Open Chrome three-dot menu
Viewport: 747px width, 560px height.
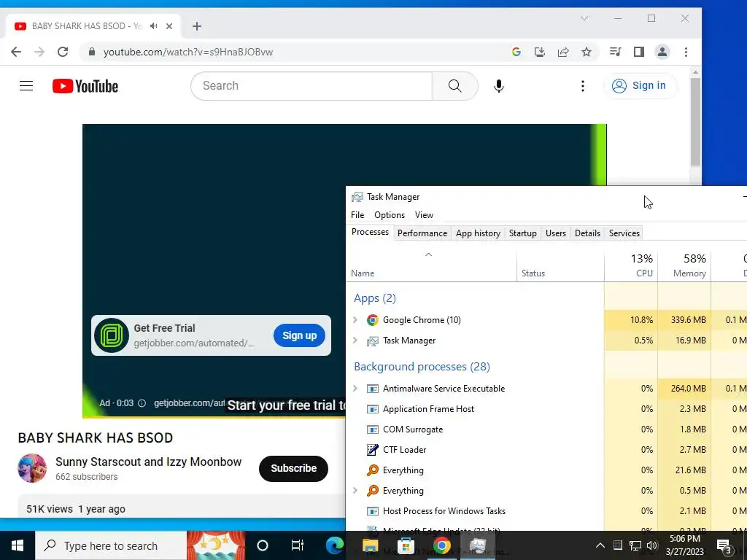686,52
